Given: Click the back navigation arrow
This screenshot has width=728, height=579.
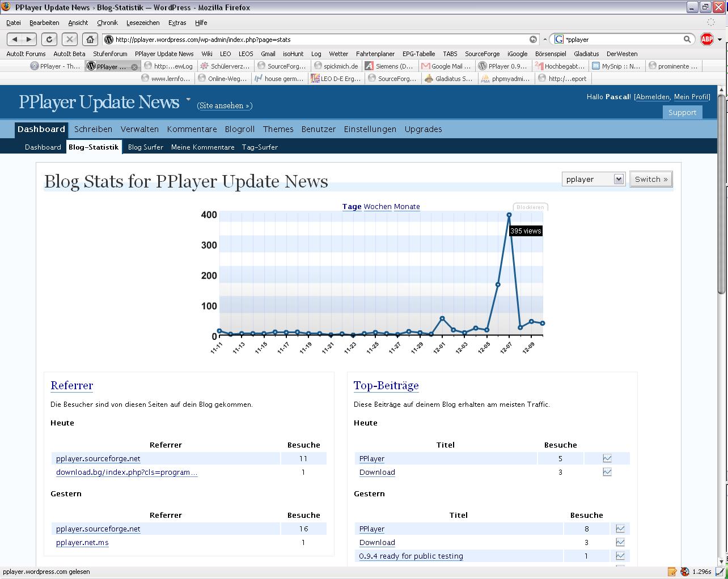Looking at the screenshot, I should (15, 39).
